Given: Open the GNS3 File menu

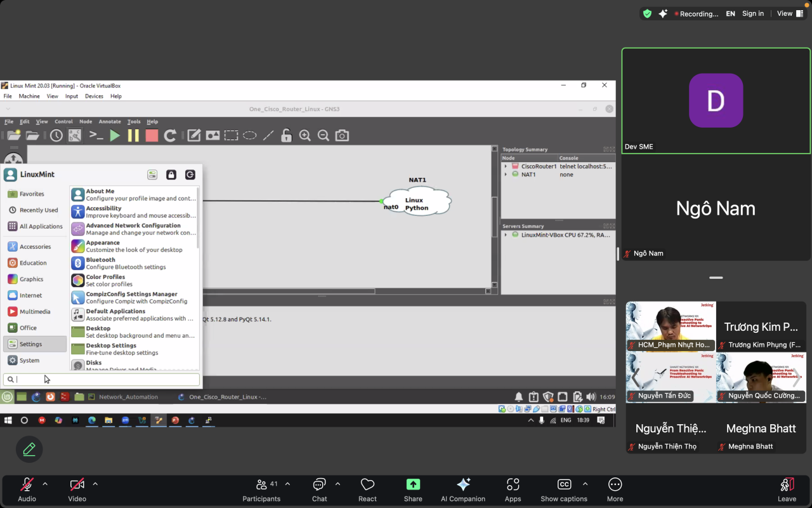Looking at the screenshot, I should [9, 121].
